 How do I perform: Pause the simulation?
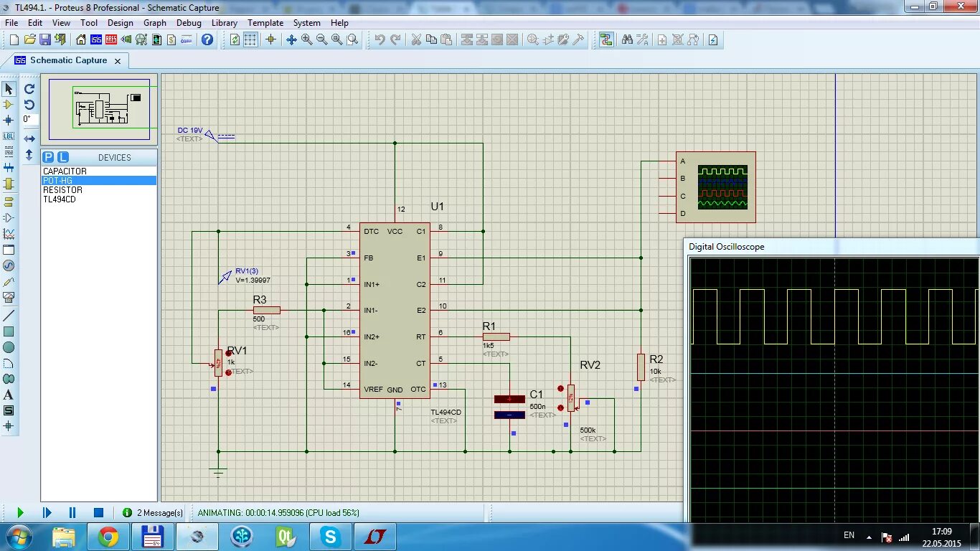pos(72,512)
